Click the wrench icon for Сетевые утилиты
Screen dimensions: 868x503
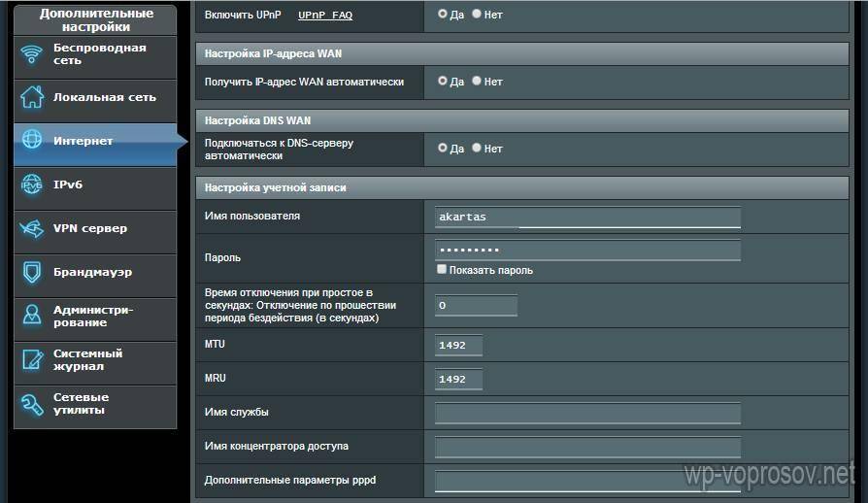(x=32, y=404)
